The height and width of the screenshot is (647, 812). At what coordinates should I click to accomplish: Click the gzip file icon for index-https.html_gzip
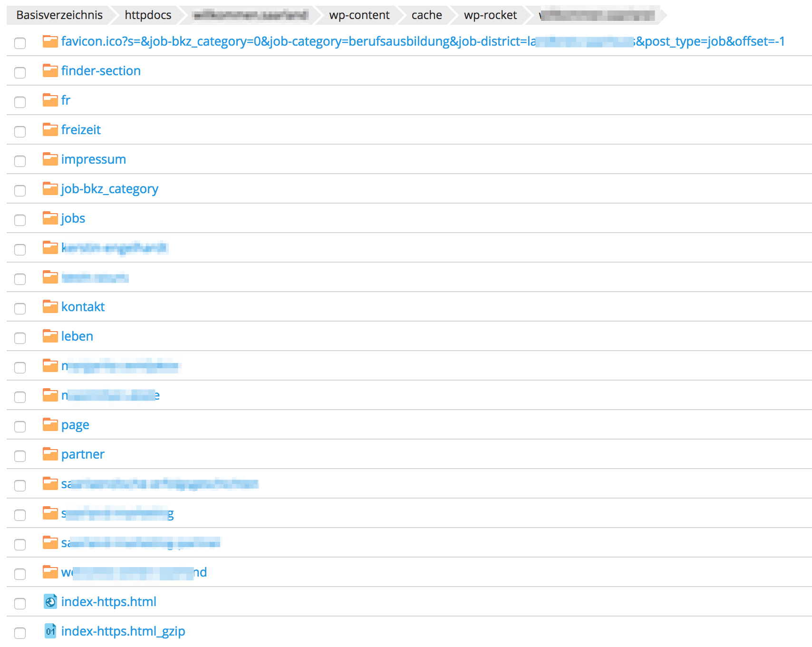click(x=51, y=631)
